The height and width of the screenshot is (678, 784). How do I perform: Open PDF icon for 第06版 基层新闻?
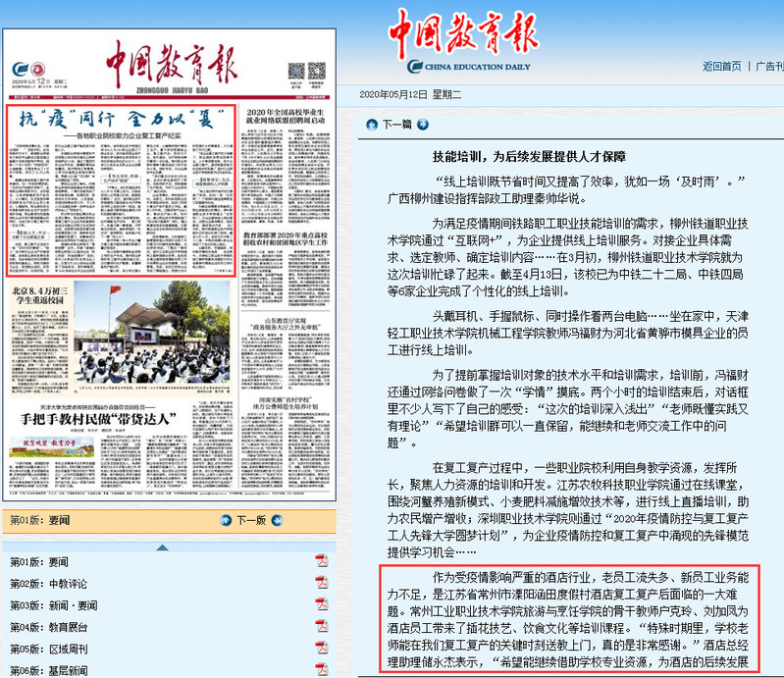pyautogui.click(x=322, y=669)
